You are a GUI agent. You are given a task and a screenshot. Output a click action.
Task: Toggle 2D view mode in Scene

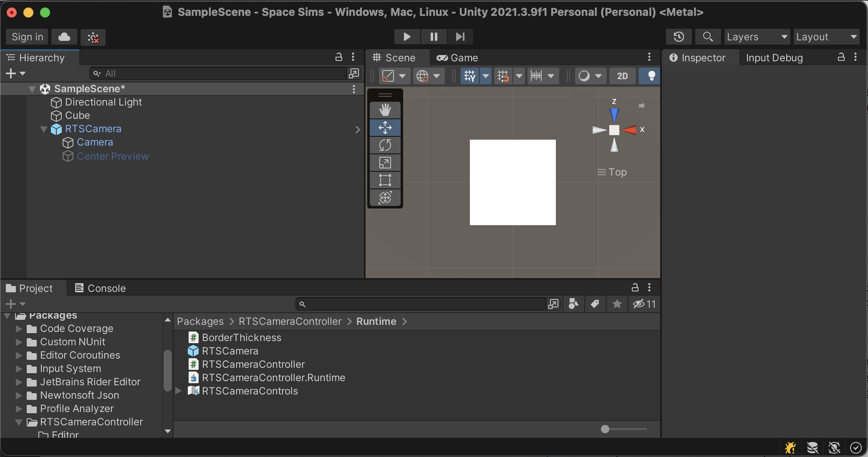point(622,76)
